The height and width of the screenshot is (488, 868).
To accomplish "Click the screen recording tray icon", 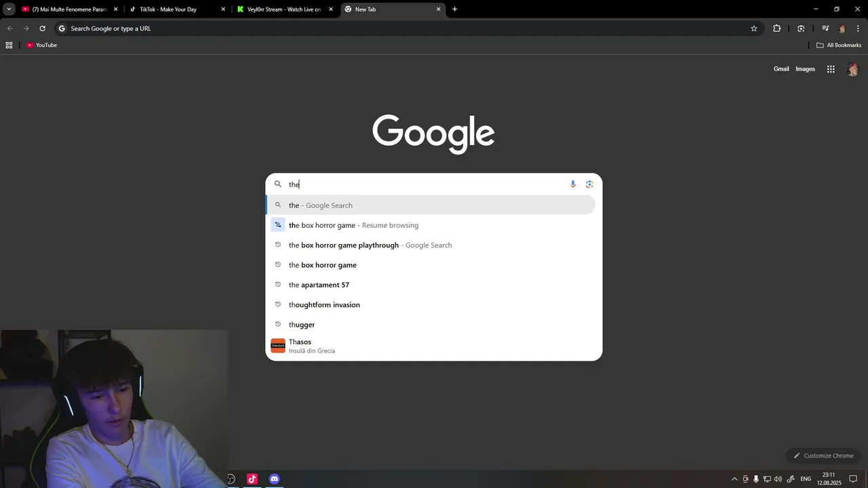I will click(x=745, y=479).
